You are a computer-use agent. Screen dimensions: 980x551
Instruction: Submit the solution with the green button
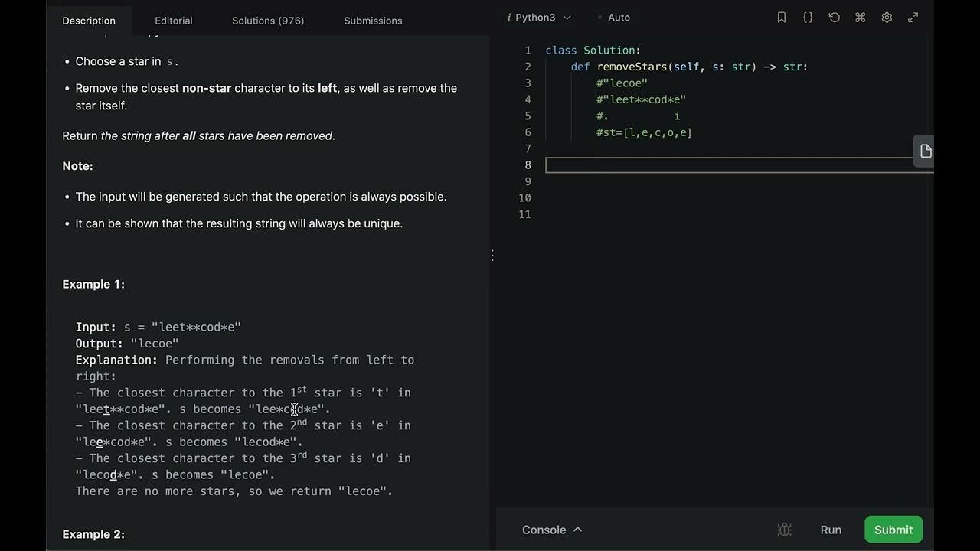click(x=893, y=530)
